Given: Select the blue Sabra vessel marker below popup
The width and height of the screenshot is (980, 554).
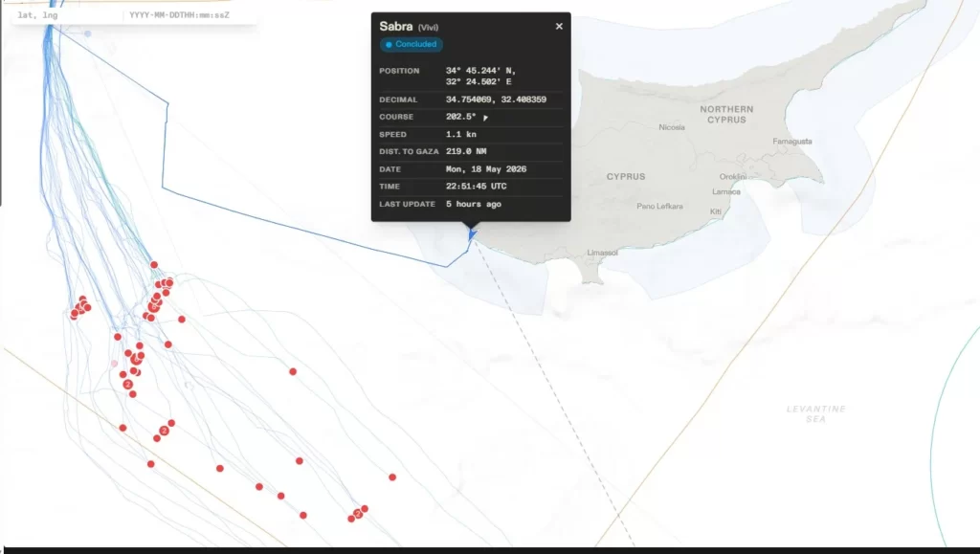Looking at the screenshot, I should point(473,234).
